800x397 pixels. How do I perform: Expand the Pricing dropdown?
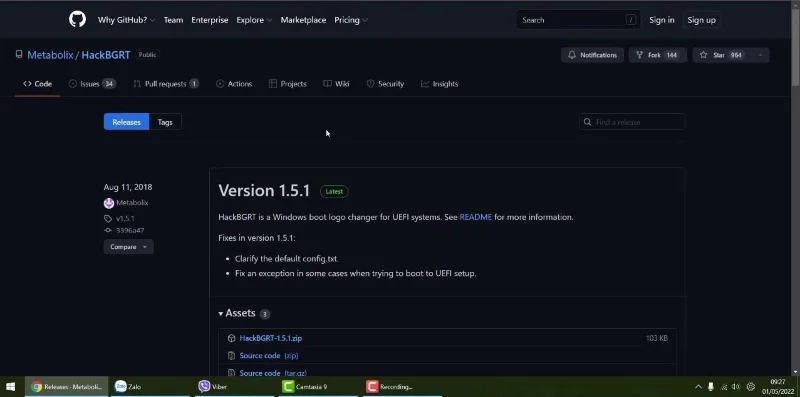pyautogui.click(x=351, y=20)
